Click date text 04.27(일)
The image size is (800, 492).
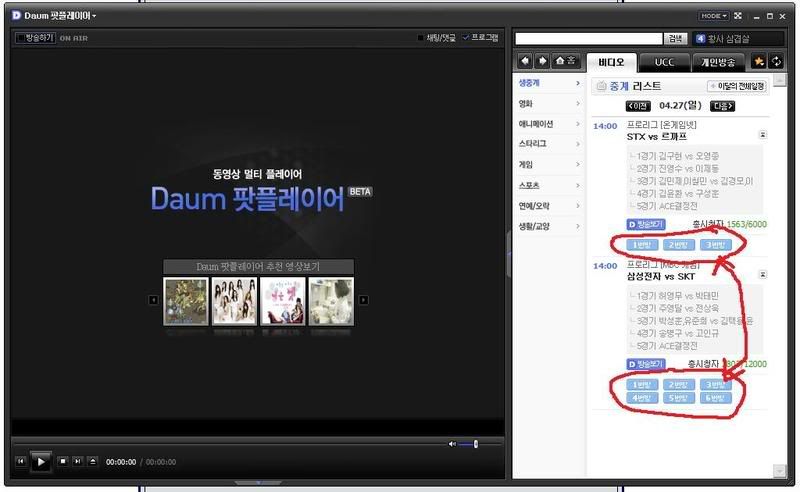[x=680, y=106]
